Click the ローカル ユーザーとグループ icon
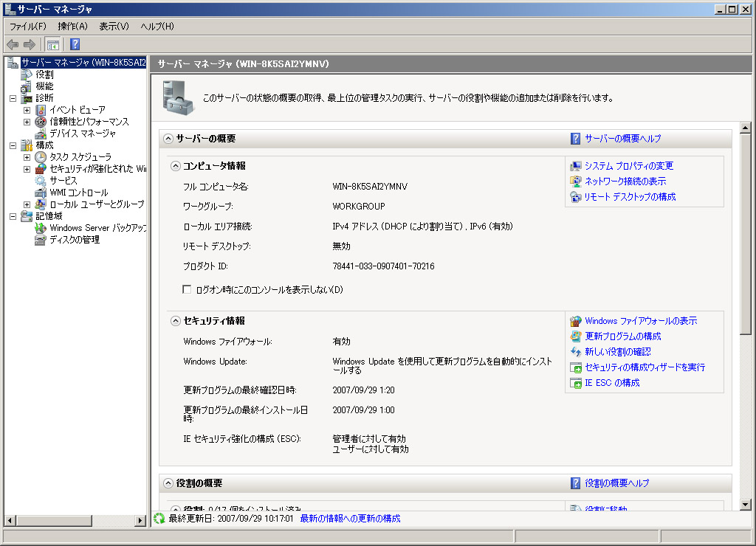The width and height of the screenshot is (756, 546). point(41,204)
